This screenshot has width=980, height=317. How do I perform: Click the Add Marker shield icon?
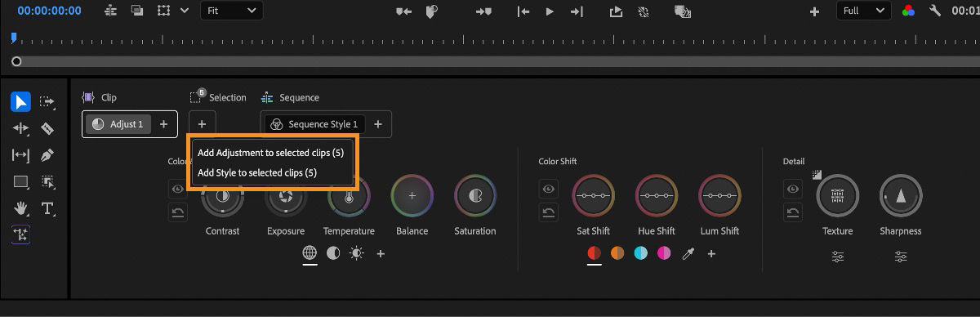[x=431, y=11]
